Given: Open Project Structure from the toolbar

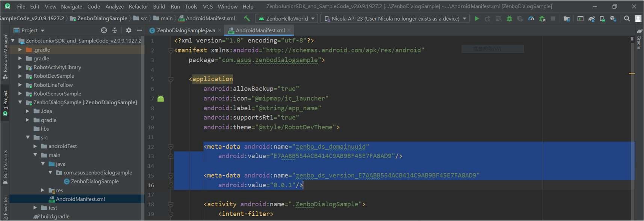Looking at the screenshot, I should [567, 18].
